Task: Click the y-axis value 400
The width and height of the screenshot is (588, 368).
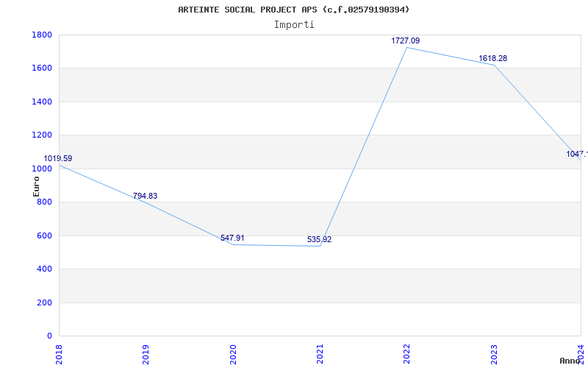Action: point(44,269)
